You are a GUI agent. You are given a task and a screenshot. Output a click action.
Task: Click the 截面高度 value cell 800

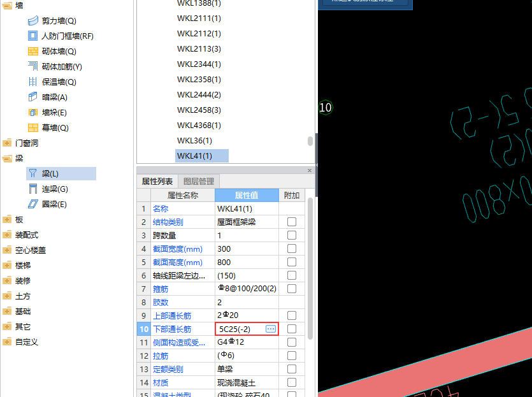pyautogui.click(x=247, y=263)
